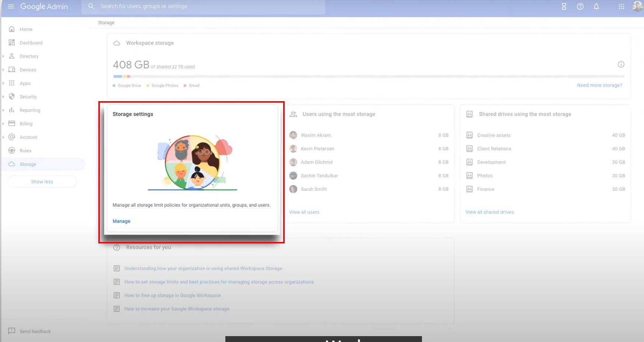Image resolution: width=644 pixels, height=342 pixels.
Task: Open Rules in the sidebar
Action: 25,151
